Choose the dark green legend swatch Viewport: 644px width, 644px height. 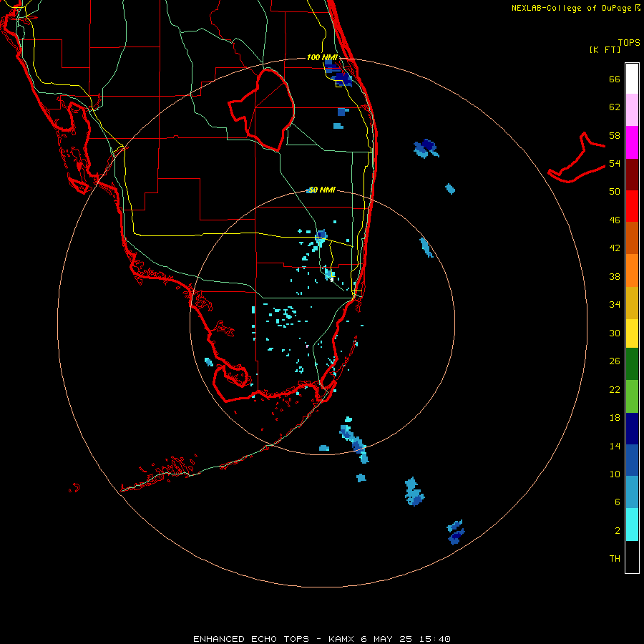click(x=632, y=364)
